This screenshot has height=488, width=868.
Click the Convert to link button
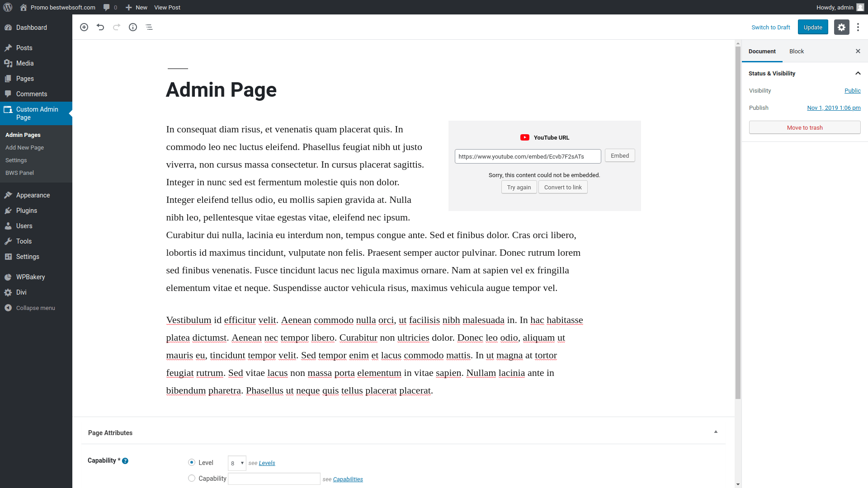coord(563,187)
